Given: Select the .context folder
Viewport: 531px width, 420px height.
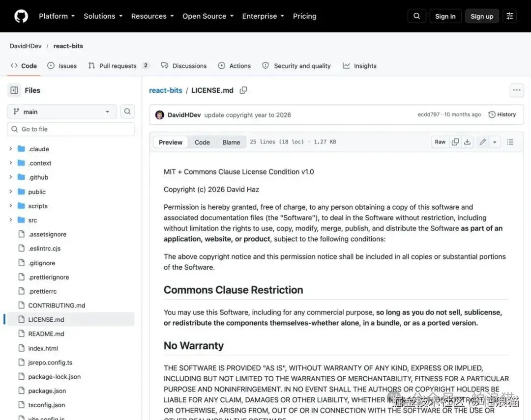Looking at the screenshot, I should click(x=40, y=163).
